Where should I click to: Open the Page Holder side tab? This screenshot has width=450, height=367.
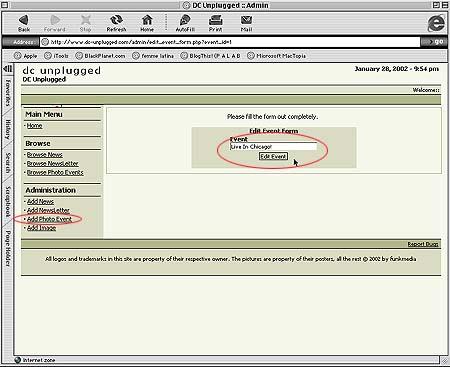8,248
